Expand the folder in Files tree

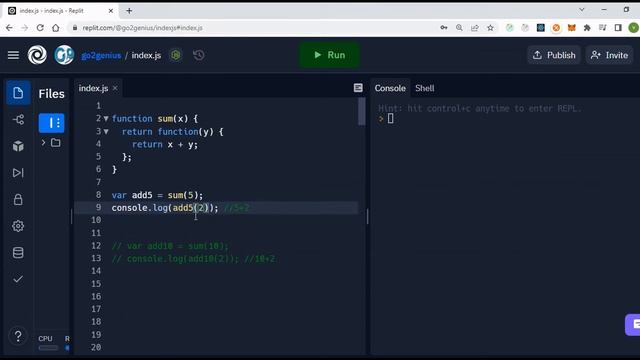click(43, 143)
